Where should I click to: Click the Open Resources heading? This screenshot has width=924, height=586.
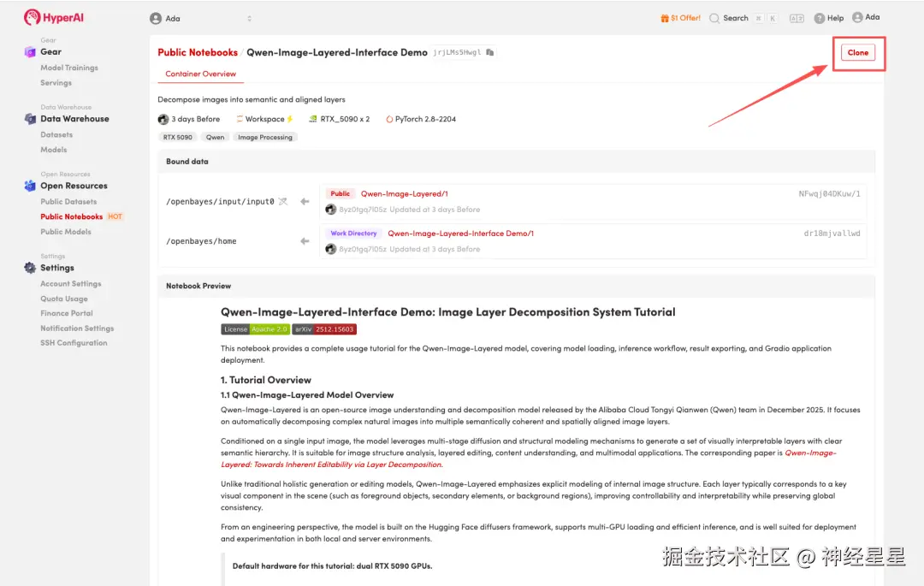(x=74, y=186)
